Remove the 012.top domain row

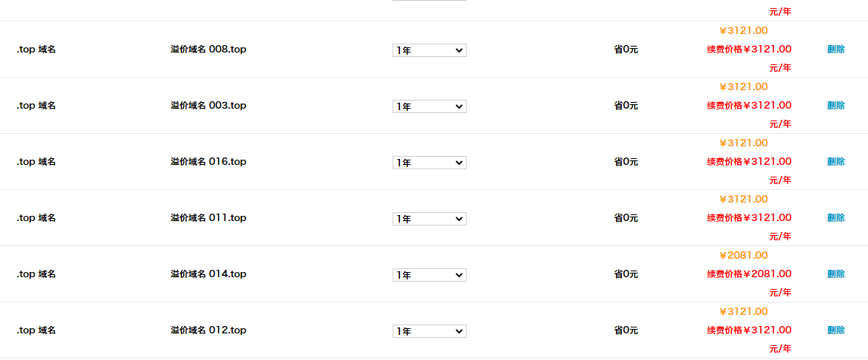tap(835, 330)
